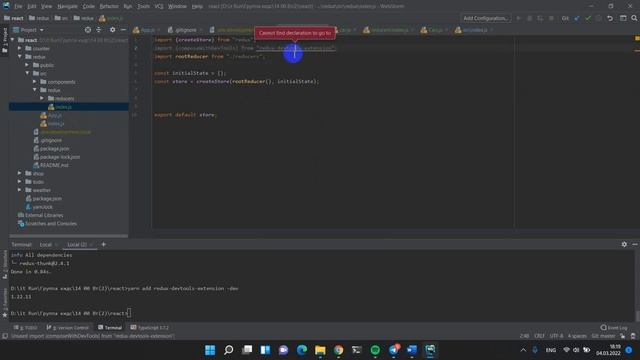Image resolution: width=640 pixels, height=360 pixels.
Task: Click Add Configuration button
Action: click(485, 18)
